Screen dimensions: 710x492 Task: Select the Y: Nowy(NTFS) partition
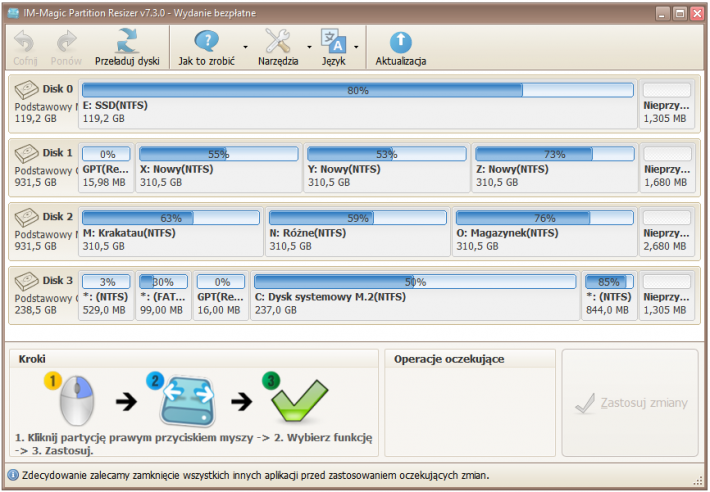[x=387, y=168]
